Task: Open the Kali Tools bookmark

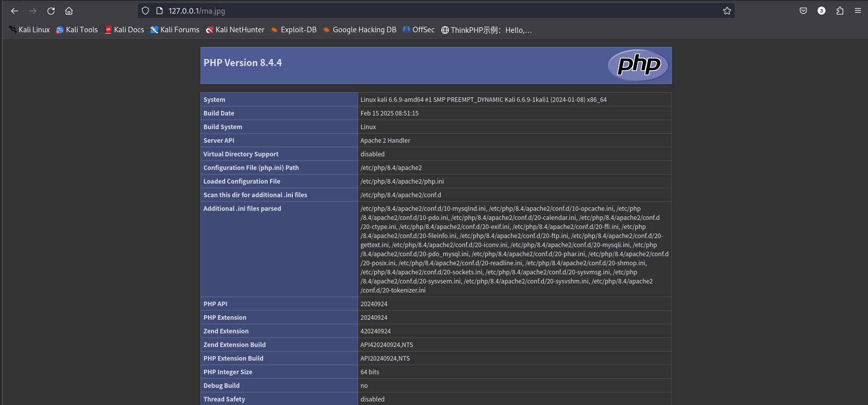Action: coord(77,30)
